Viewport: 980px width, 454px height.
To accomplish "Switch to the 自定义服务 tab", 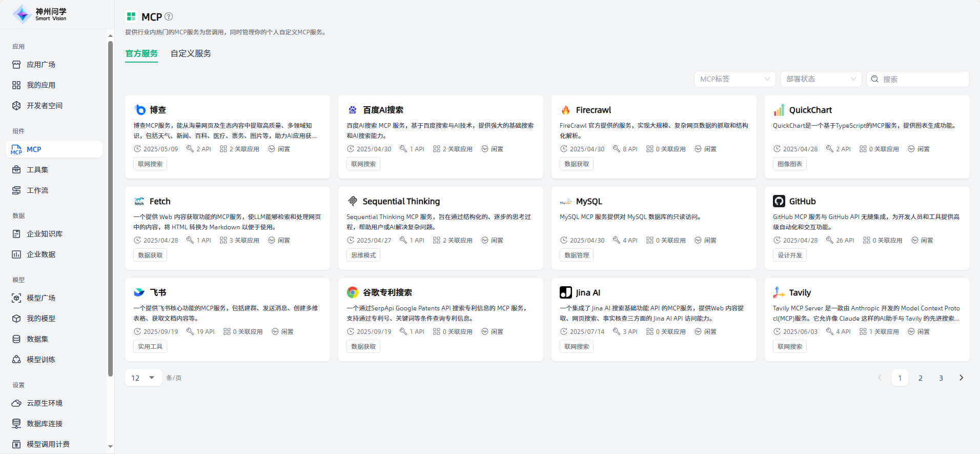I will pyautogui.click(x=191, y=53).
